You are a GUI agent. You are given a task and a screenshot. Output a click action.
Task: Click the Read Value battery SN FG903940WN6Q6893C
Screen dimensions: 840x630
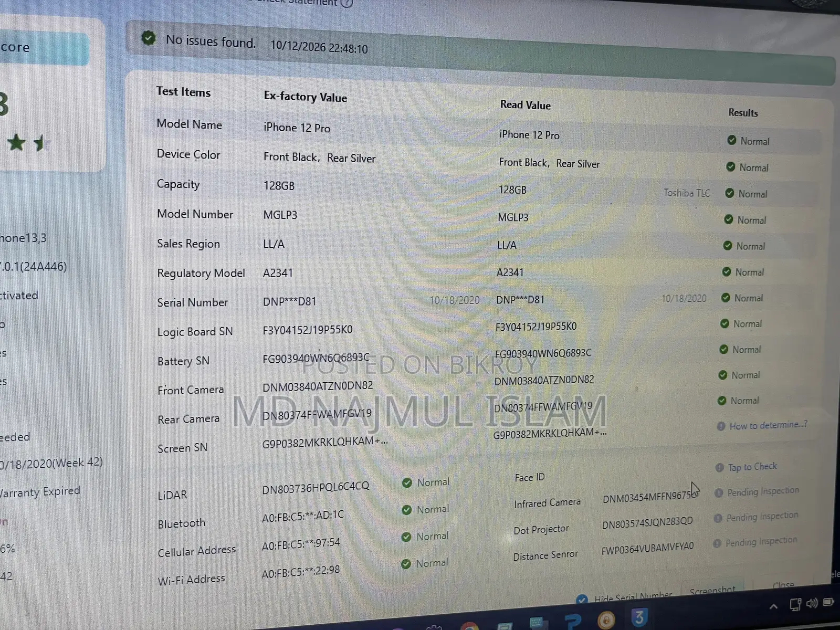click(x=543, y=353)
